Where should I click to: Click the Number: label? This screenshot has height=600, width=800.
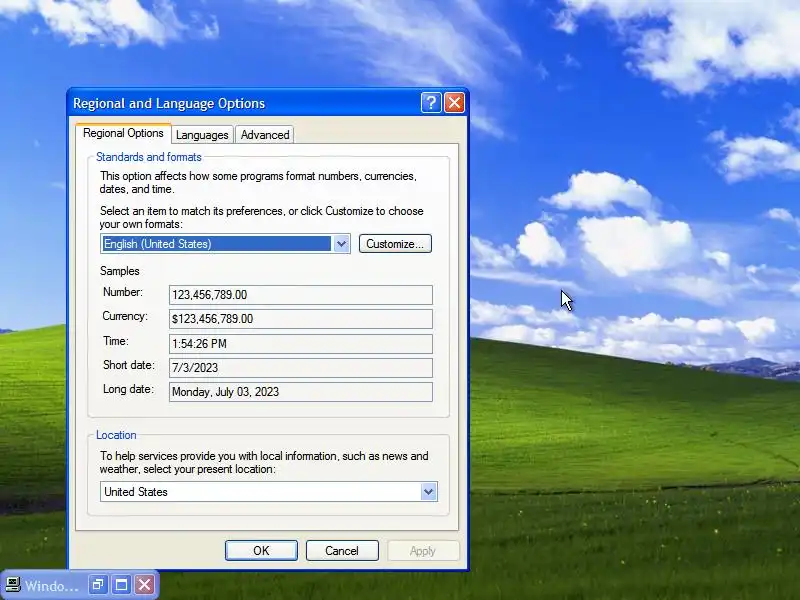tap(123, 292)
